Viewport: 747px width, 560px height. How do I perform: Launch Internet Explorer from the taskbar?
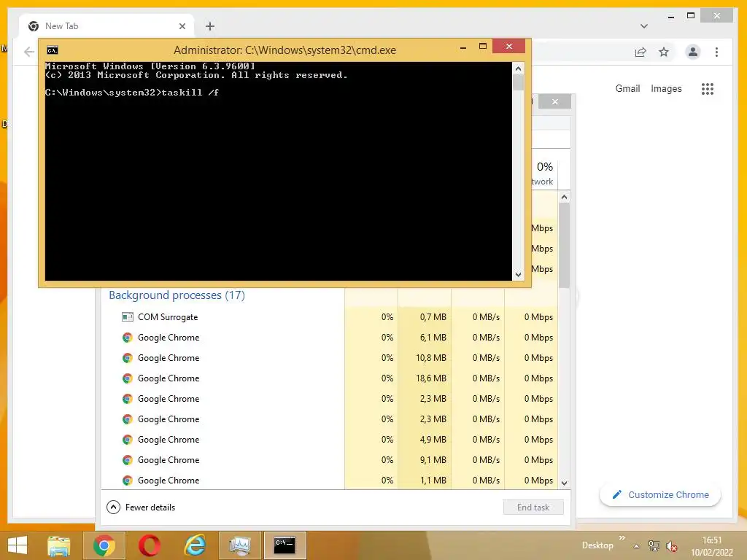[195, 545]
